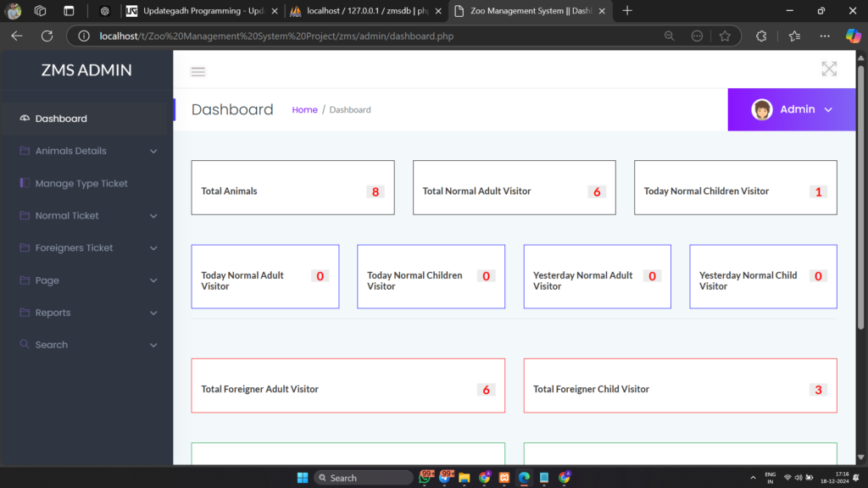The width and height of the screenshot is (868, 488).
Task: Click the Today Normal Children Visitor count 1
Action: [818, 192]
